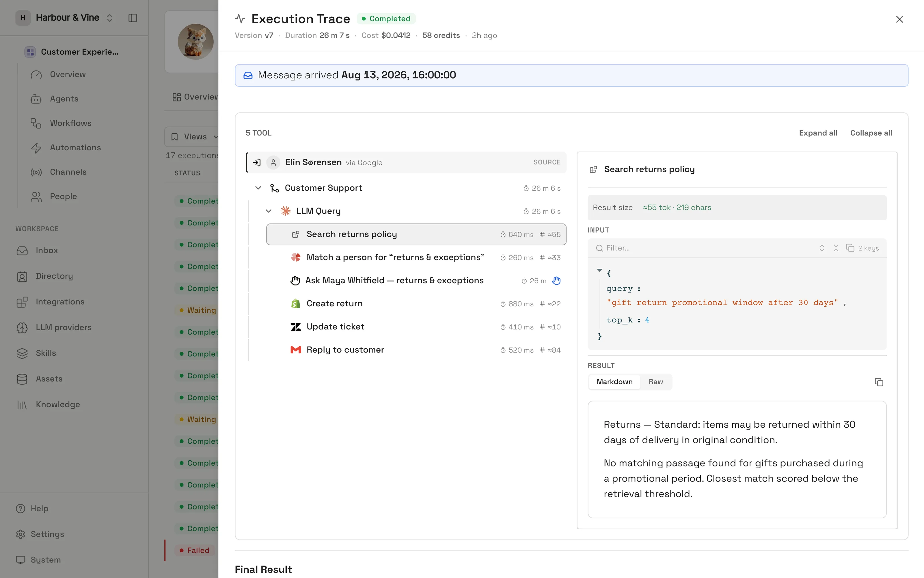The width and height of the screenshot is (924, 578).
Task: Go to Agents in sidebar
Action: tap(64, 99)
